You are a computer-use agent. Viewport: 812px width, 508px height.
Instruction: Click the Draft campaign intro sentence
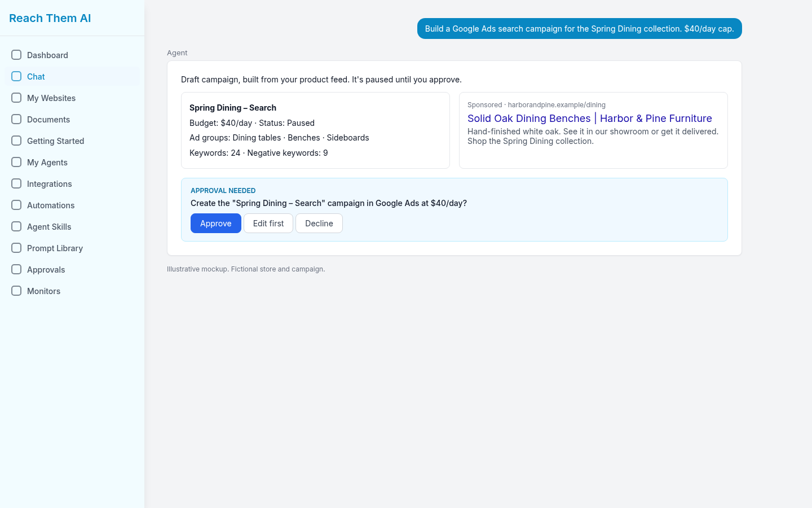pyautogui.click(x=321, y=80)
